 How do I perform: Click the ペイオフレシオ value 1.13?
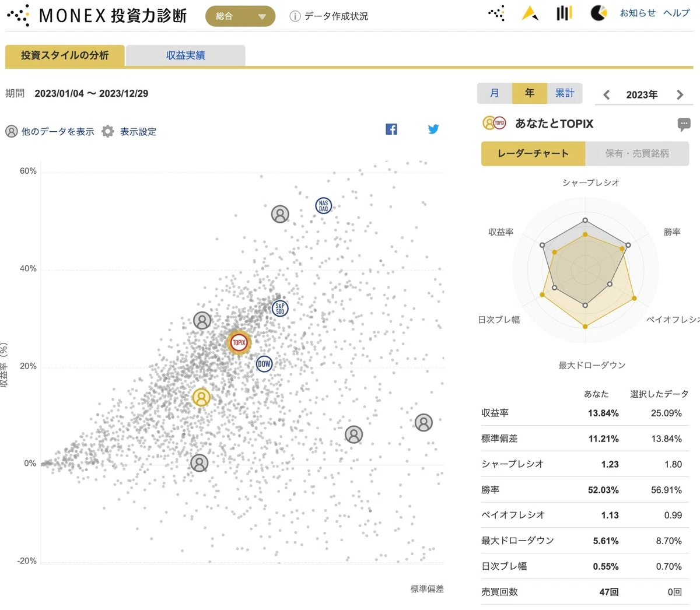pos(610,516)
